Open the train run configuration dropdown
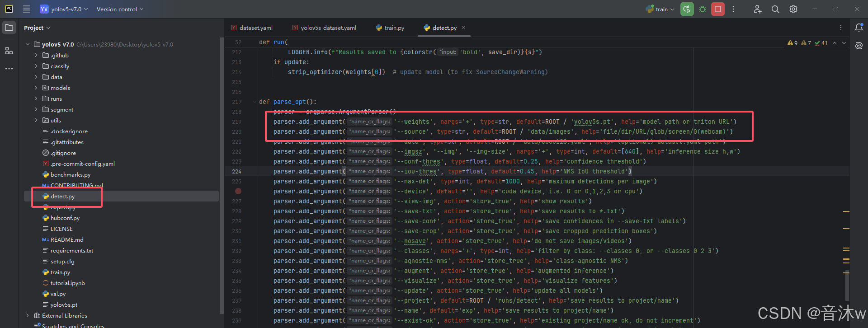This screenshot has height=328, width=868. click(x=660, y=9)
